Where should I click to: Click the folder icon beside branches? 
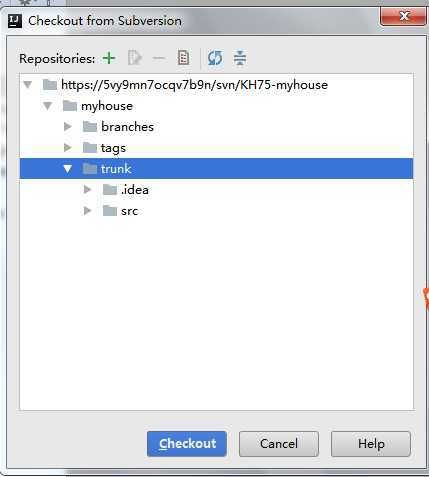90,127
